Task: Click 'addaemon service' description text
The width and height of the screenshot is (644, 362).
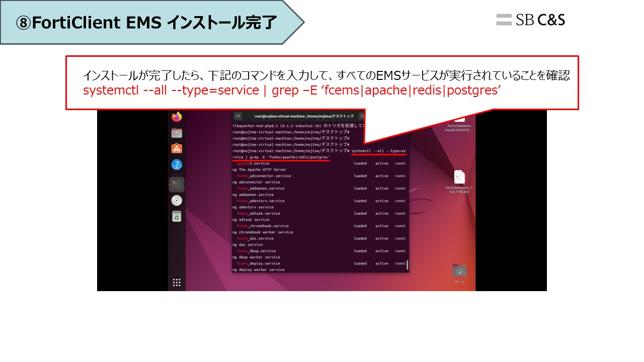Action: tap(257, 195)
